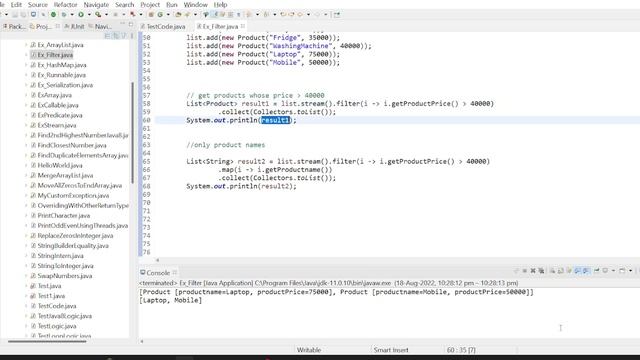Open the Open Console dropdown arrow

pyautogui.click(x=631, y=271)
